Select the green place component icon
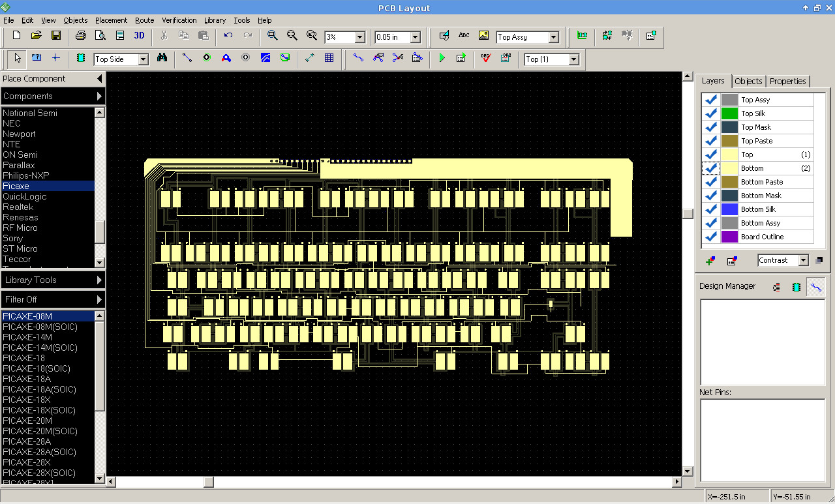The height and width of the screenshot is (504, 835). [80, 58]
